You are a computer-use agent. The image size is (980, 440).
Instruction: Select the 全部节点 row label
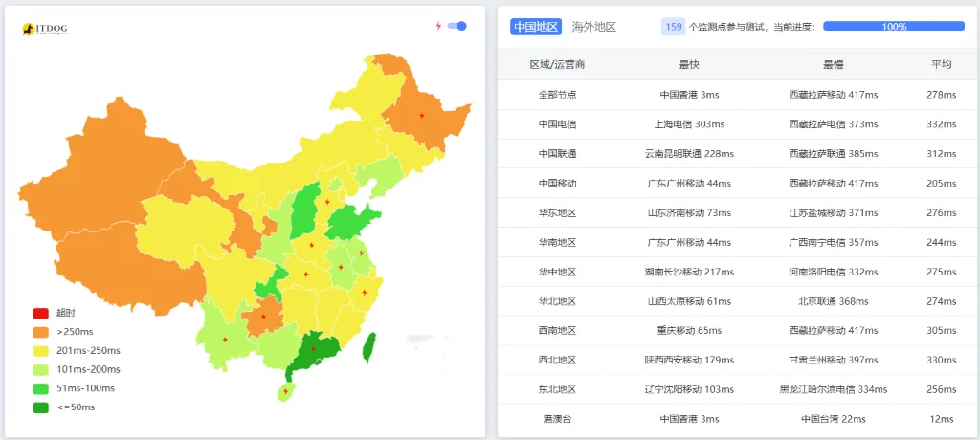pyautogui.click(x=558, y=95)
